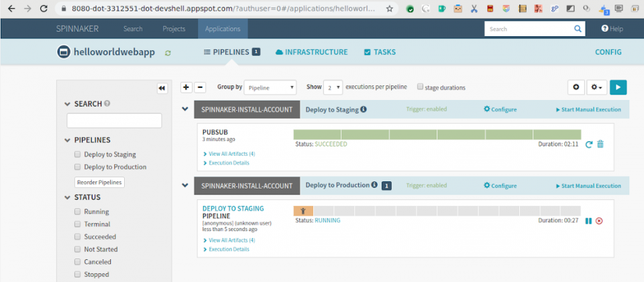Switch to the INFRASTRUCTURE tab

pyautogui.click(x=312, y=52)
